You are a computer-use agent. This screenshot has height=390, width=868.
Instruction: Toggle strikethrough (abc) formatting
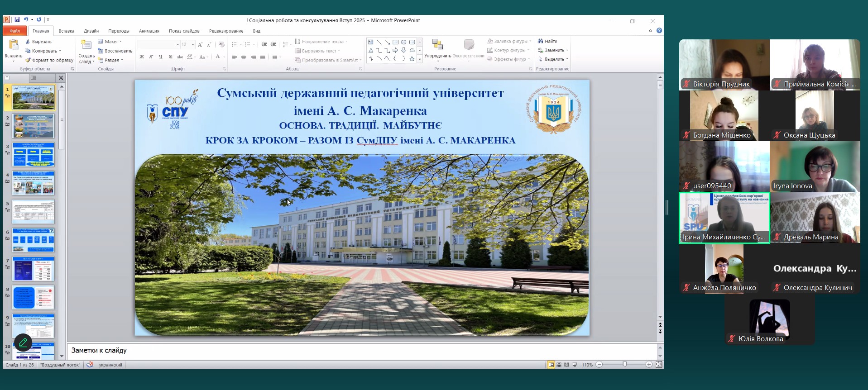180,57
